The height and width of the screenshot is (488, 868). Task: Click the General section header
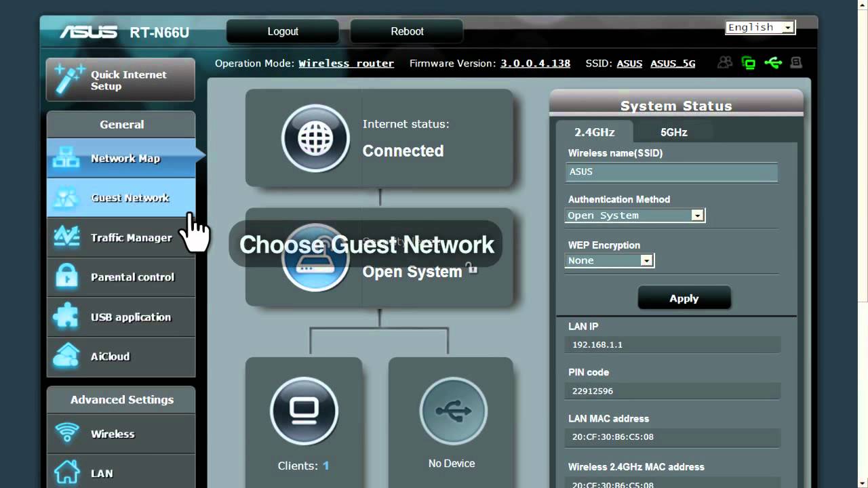point(121,124)
